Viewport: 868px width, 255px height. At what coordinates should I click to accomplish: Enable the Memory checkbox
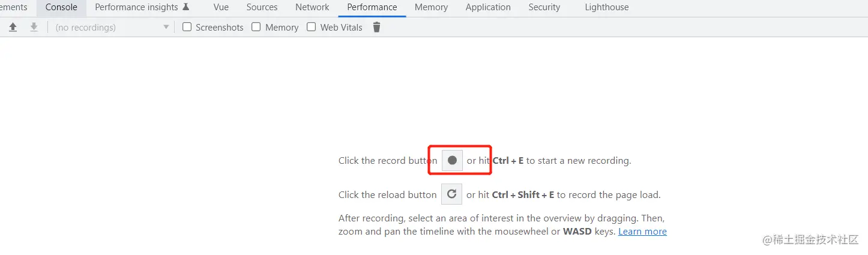tap(256, 27)
